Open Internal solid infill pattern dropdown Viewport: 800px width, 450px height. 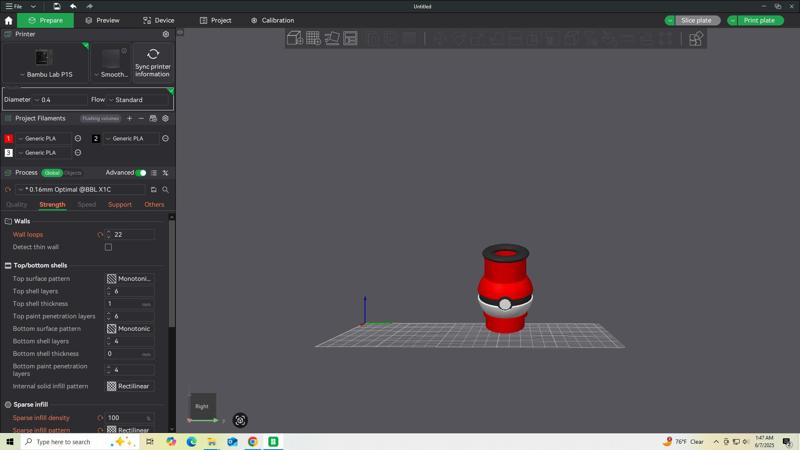coord(130,386)
